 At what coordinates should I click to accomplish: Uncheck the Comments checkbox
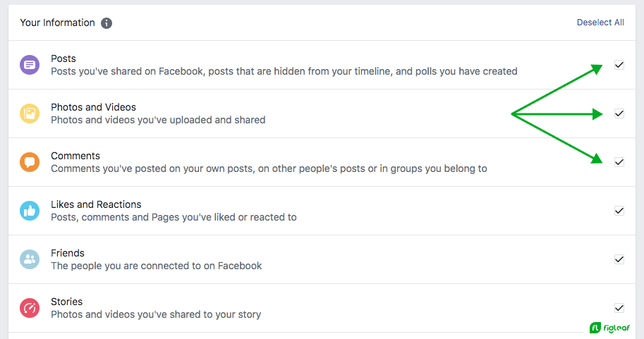[619, 162]
